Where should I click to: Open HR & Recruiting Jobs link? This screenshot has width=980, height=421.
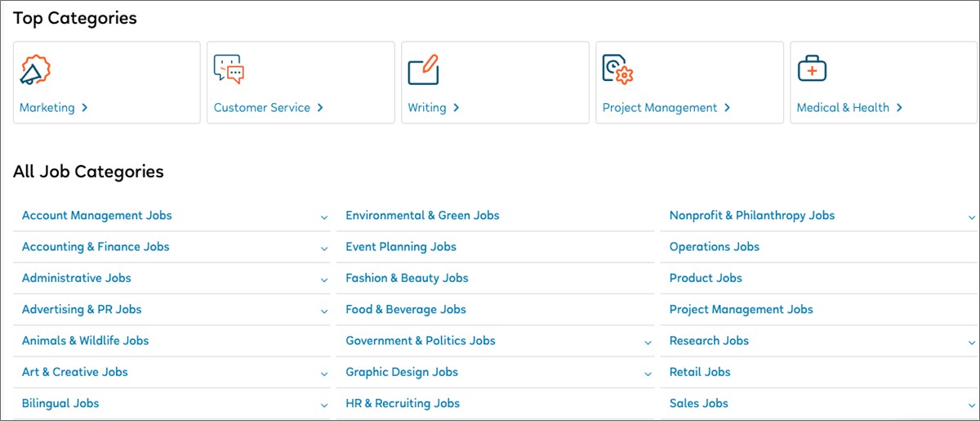(403, 403)
